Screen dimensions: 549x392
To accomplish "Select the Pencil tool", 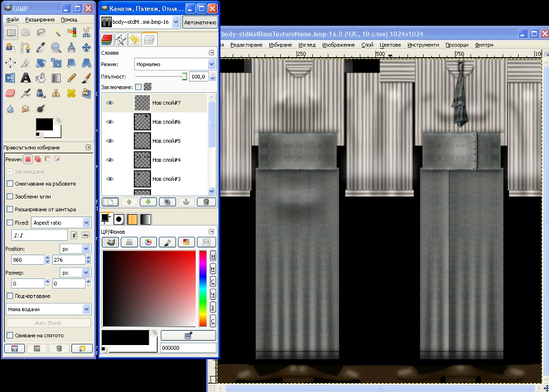I will click(71, 78).
